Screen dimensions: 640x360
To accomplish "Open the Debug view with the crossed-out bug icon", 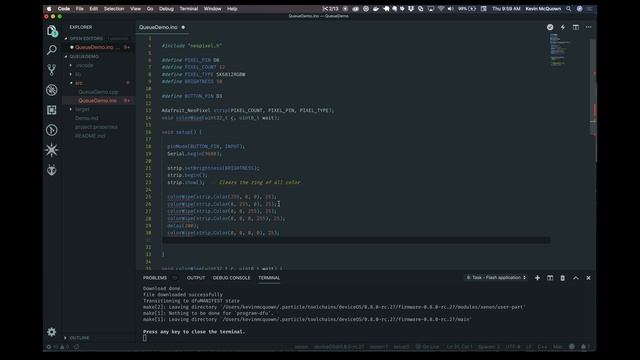I will click(51, 90).
